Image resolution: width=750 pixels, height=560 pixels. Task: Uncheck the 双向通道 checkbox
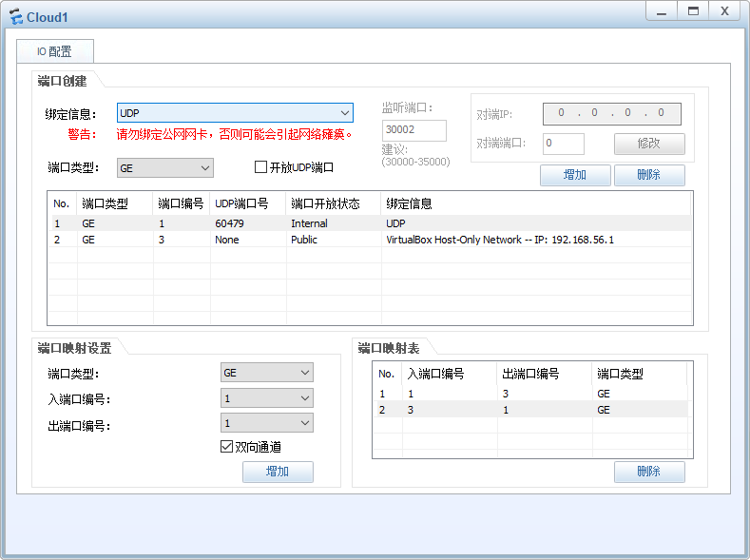[x=226, y=447]
